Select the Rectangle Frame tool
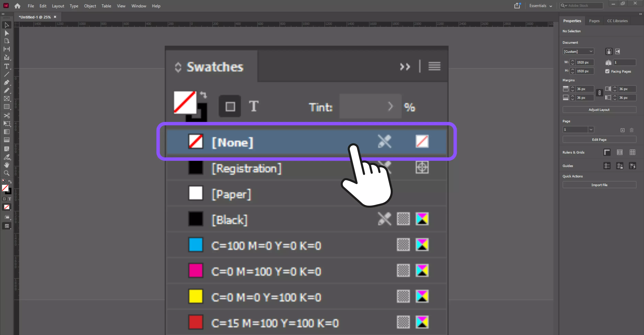 click(x=7, y=99)
